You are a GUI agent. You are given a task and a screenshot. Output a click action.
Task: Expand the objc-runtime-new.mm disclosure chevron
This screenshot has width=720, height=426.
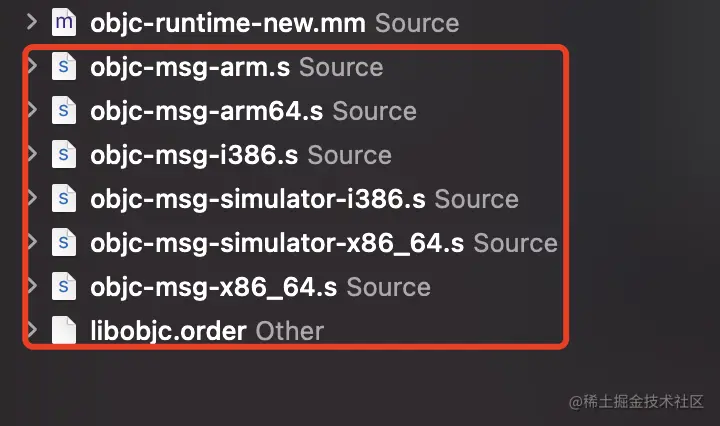tap(33, 22)
